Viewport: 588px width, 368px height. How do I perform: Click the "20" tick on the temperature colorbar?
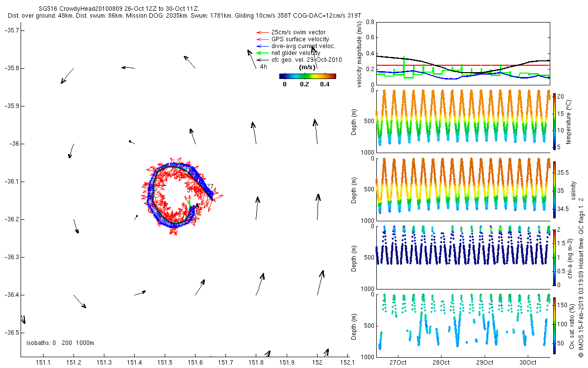pyautogui.click(x=561, y=97)
